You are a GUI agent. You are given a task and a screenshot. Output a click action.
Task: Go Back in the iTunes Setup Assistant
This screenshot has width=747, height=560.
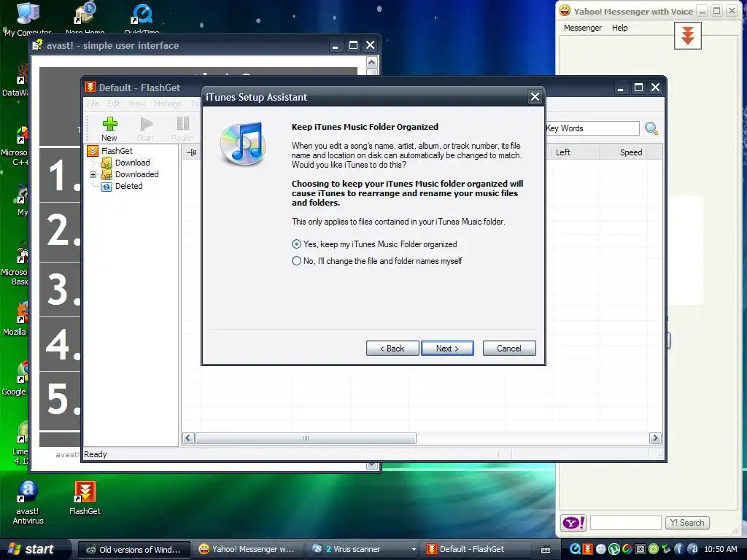(x=392, y=348)
